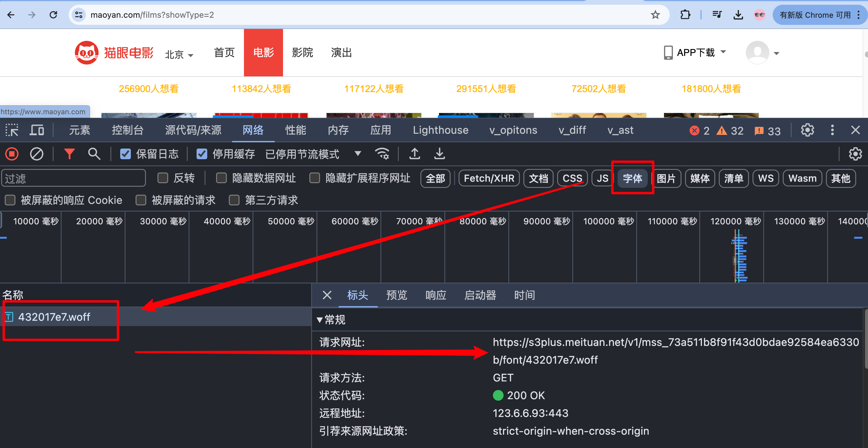Open the 北京 city dropdown

point(179,54)
